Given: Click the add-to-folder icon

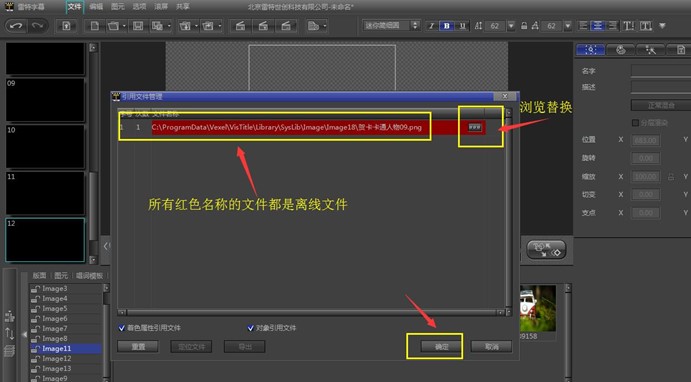Looking at the screenshot, I should [208, 26].
